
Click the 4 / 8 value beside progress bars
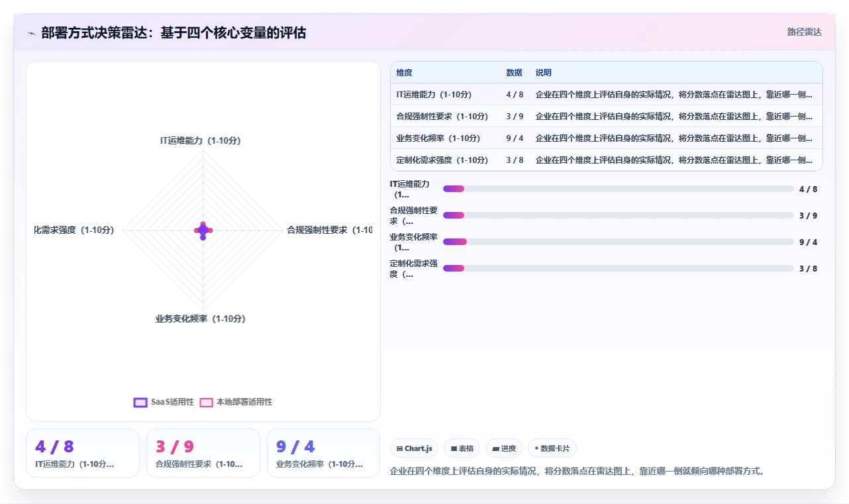[x=808, y=189]
